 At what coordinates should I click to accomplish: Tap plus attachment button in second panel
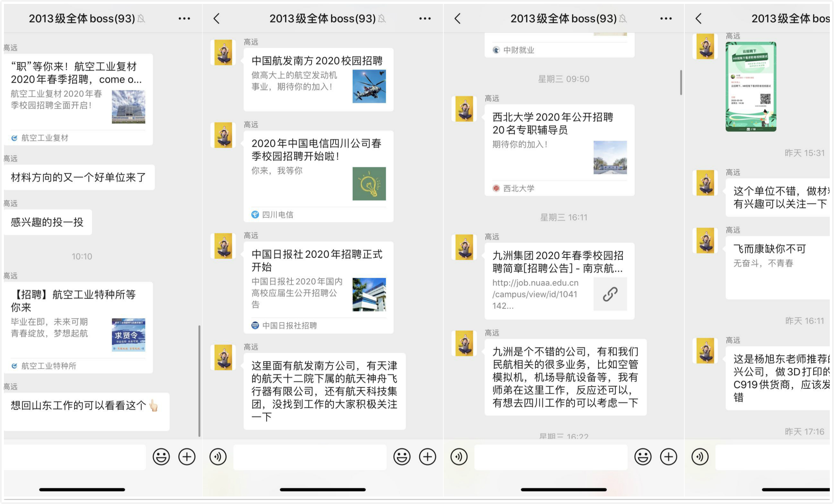click(427, 457)
